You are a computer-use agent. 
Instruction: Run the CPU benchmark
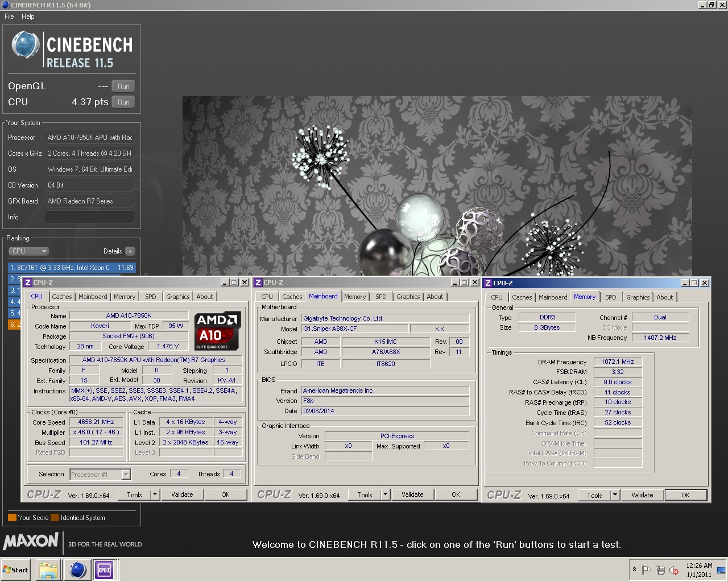click(123, 102)
